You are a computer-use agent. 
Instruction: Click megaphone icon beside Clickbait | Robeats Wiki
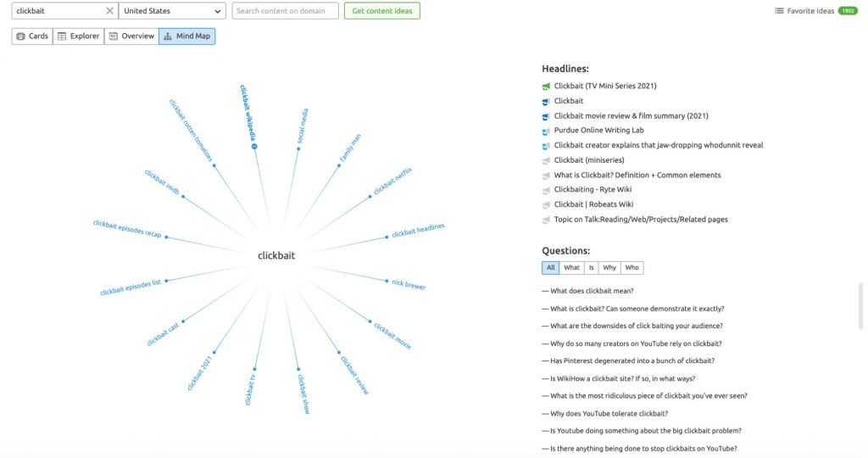547,204
